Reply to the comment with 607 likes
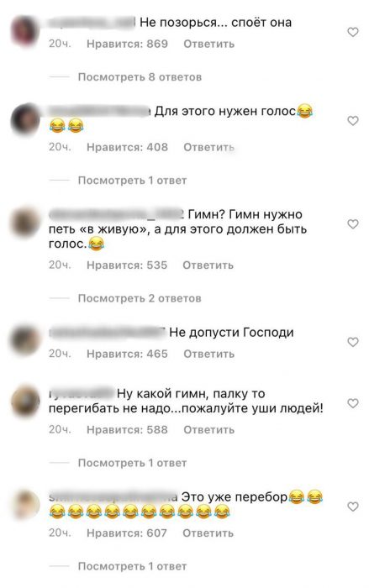The width and height of the screenshot is (369, 588). click(208, 533)
